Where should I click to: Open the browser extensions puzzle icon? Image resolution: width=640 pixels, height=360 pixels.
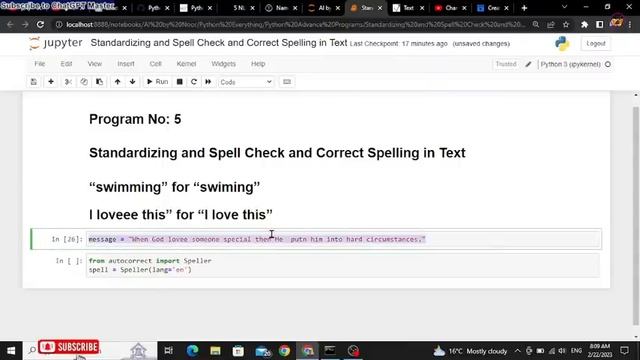click(x=584, y=24)
